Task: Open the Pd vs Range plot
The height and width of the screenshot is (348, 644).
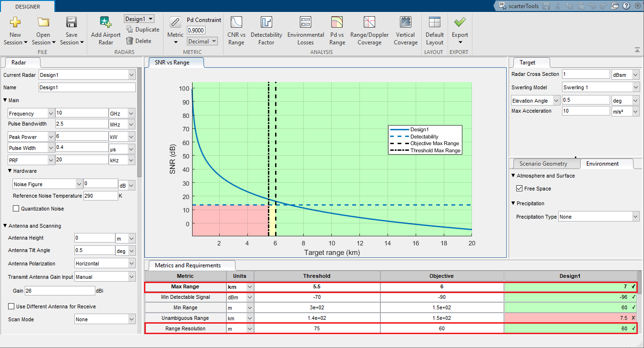Action: [337, 22]
